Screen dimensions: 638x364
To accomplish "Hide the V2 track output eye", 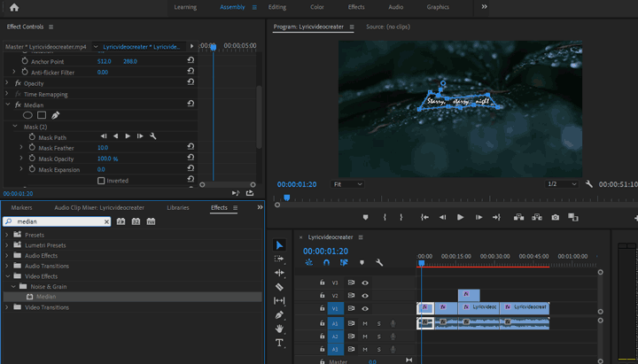I will point(365,296).
